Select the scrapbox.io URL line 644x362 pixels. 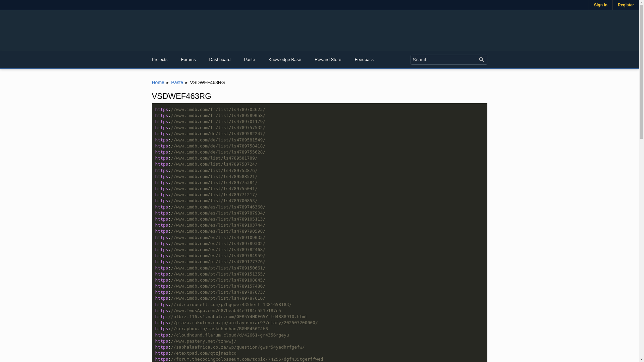pyautogui.click(x=211, y=329)
